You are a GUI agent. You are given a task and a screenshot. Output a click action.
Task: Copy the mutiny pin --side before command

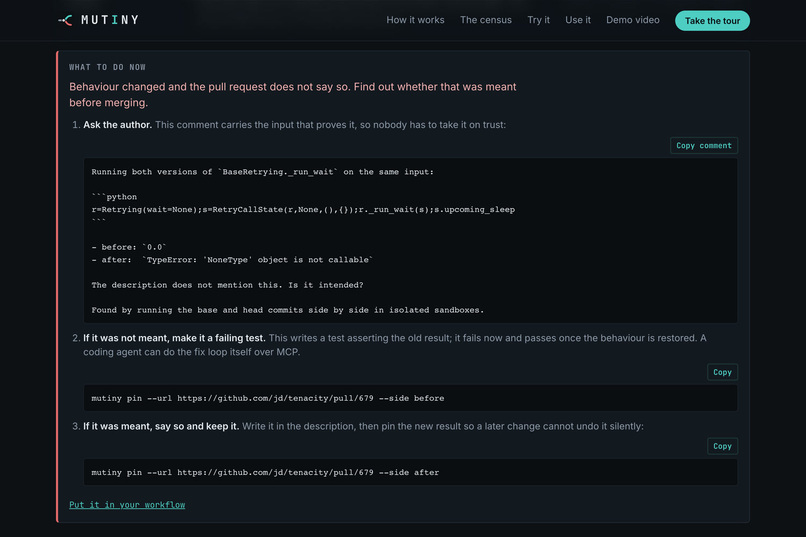(722, 372)
